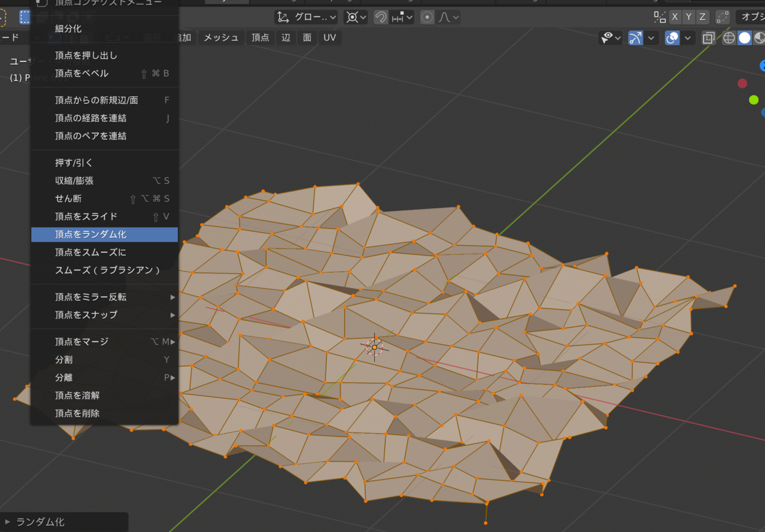Switch to solid shading
765x532 pixels.
pos(745,38)
